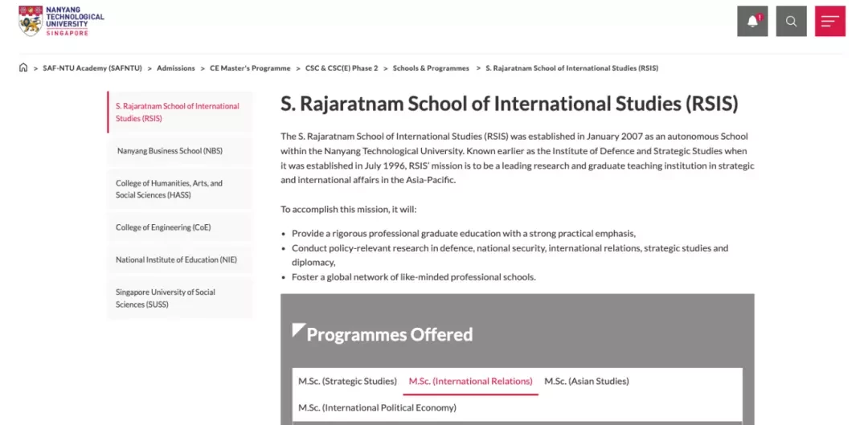Open CSC & CSC(E) Phase 2 breadcrumb
Viewport: 868px width, 425px height.
tap(342, 68)
